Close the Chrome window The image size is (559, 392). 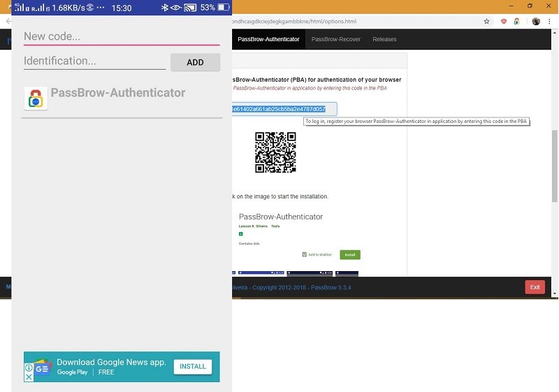(x=549, y=6)
